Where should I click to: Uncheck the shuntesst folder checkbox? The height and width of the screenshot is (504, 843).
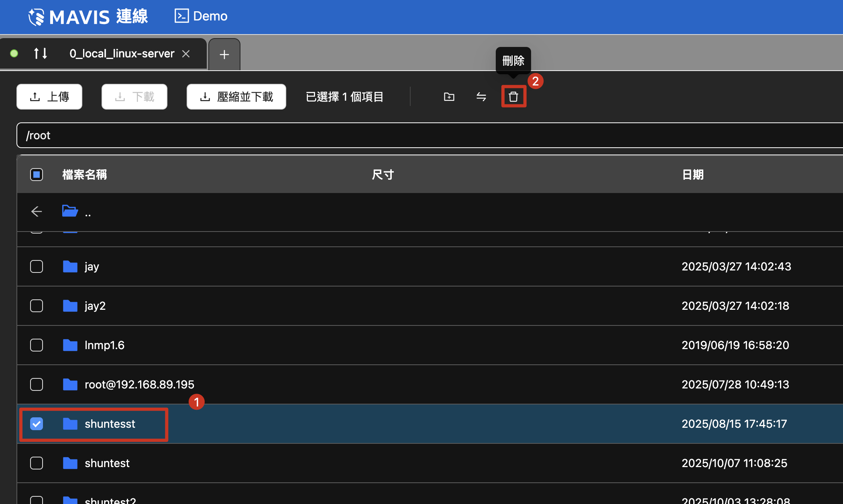[x=37, y=424]
